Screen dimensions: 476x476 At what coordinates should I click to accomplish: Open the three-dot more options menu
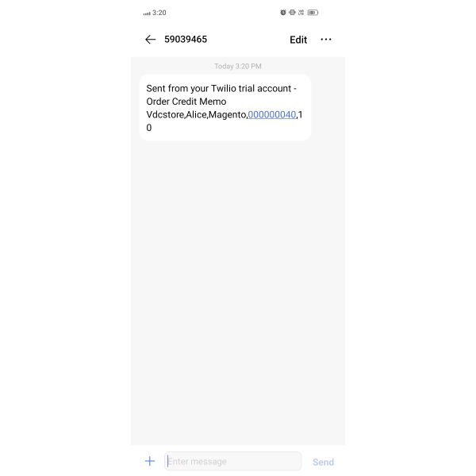pos(326,40)
